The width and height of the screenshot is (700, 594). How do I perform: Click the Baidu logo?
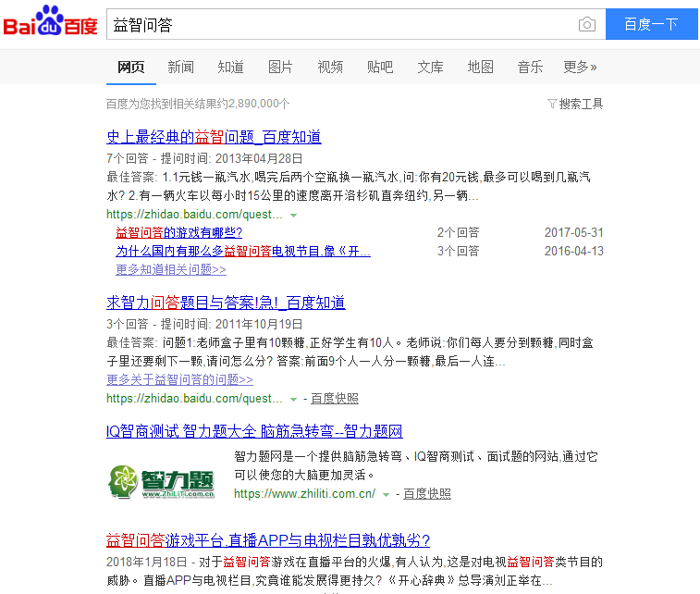[x=51, y=21]
